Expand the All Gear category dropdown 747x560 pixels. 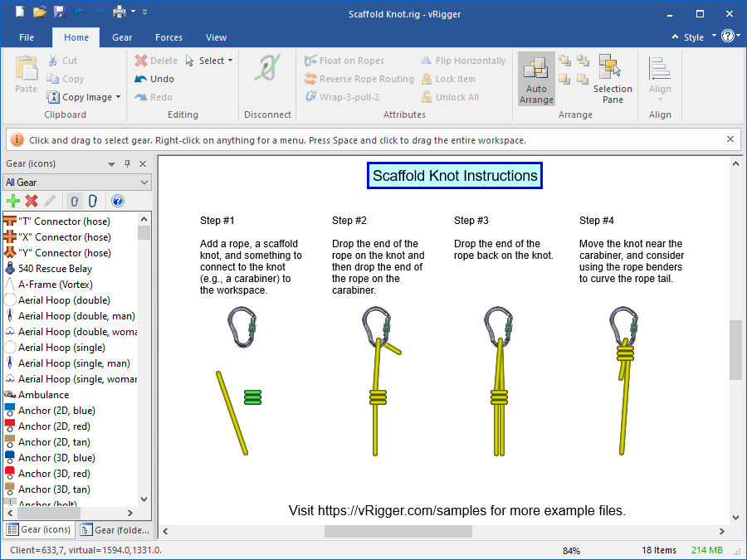point(144,183)
